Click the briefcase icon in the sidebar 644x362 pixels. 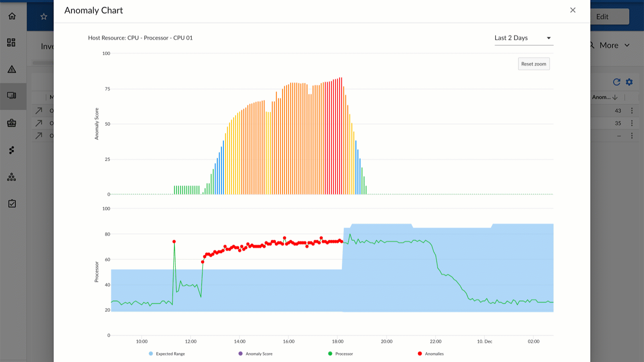coord(12,123)
